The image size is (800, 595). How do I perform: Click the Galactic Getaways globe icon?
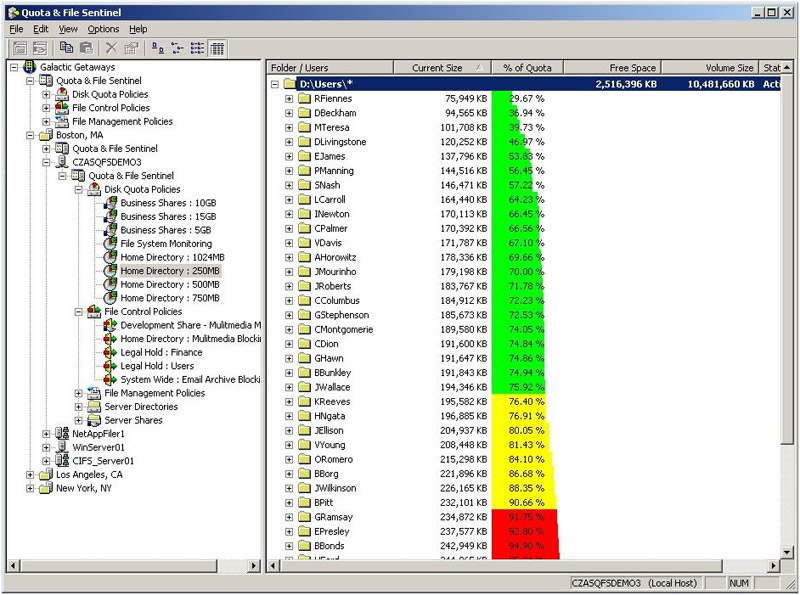pos(30,67)
